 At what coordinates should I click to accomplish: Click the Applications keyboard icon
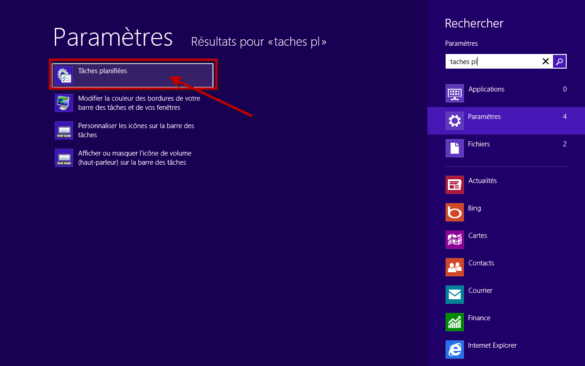pos(454,93)
